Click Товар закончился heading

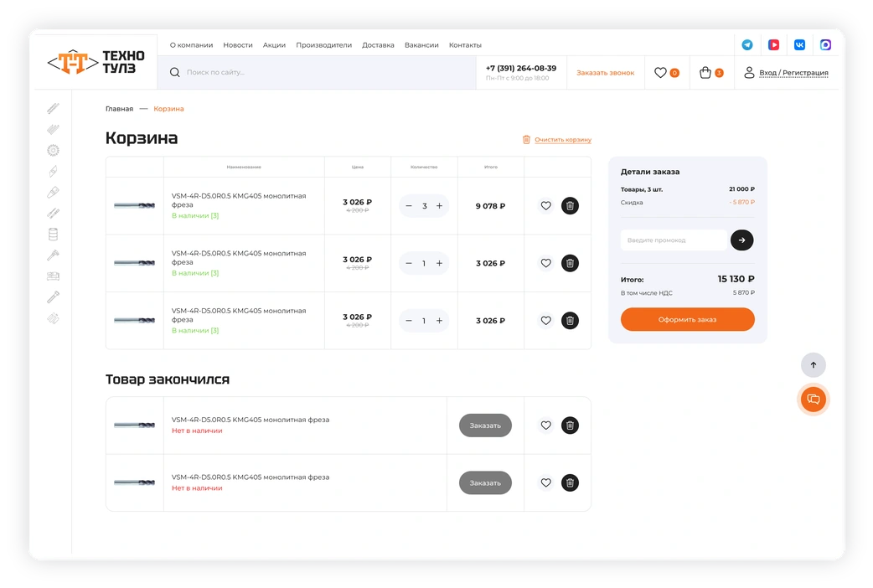pyautogui.click(x=168, y=379)
